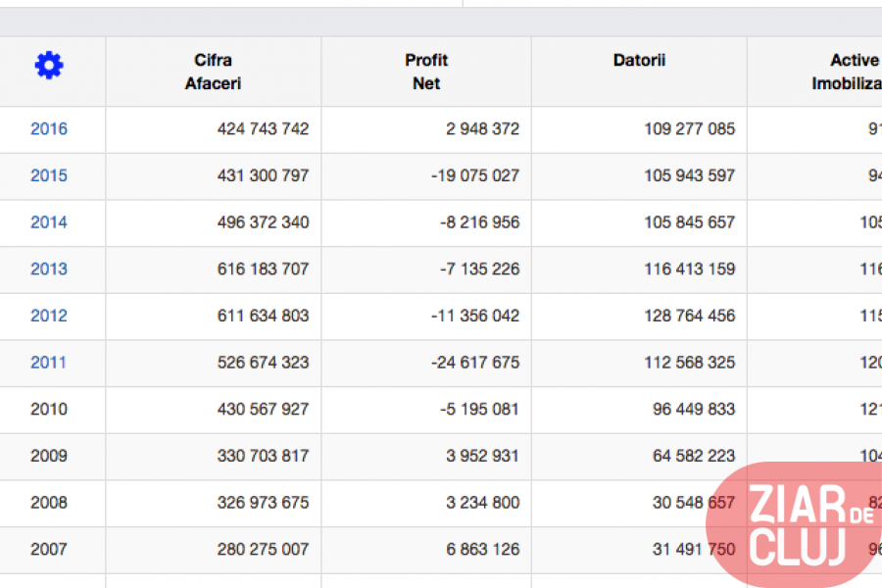Select the Datorii column header

pyautogui.click(x=639, y=61)
